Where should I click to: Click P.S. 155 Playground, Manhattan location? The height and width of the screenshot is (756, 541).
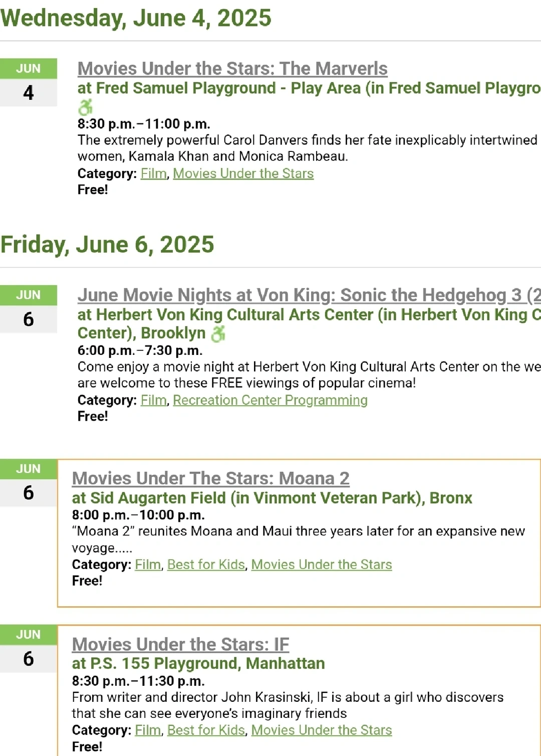[198, 663]
